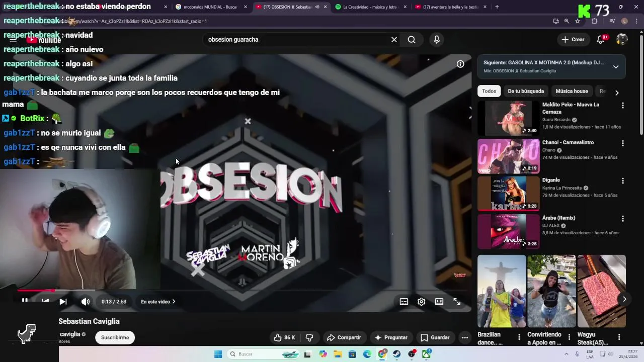The image size is (644, 362).
Task: Click the Preguntar button
Action: 391,337
